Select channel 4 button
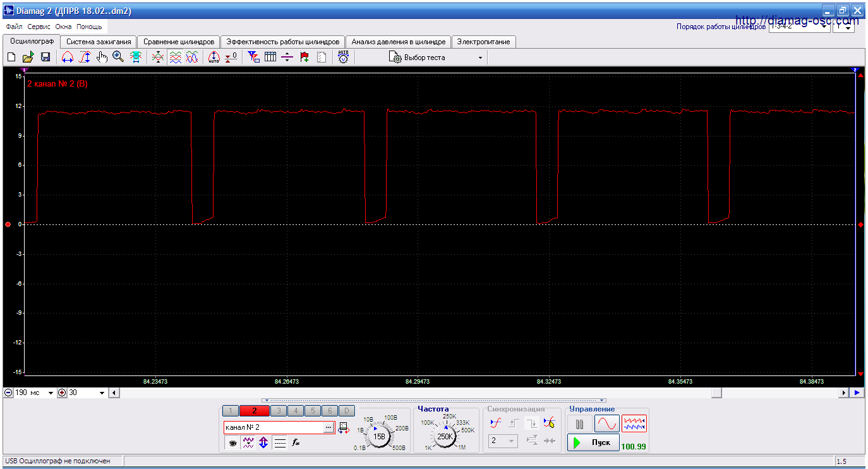868x469 pixels. pyautogui.click(x=296, y=411)
